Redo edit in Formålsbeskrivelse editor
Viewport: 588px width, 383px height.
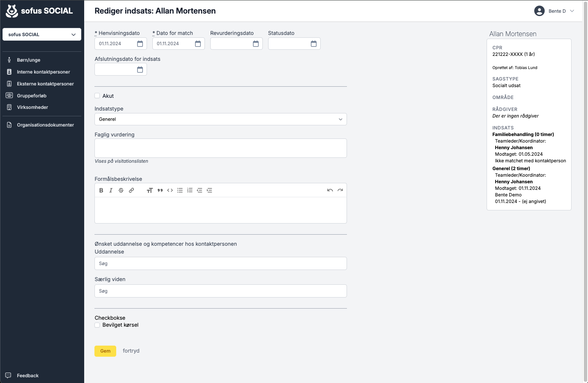click(340, 190)
